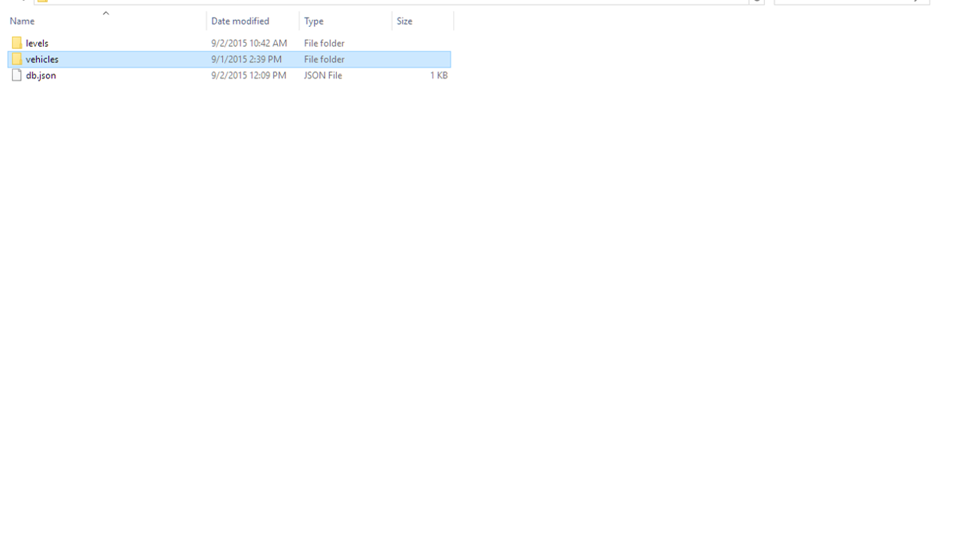Viewport: 980px width, 551px height.
Task: Click File folder type in vehicles row
Action: [x=324, y=59]
